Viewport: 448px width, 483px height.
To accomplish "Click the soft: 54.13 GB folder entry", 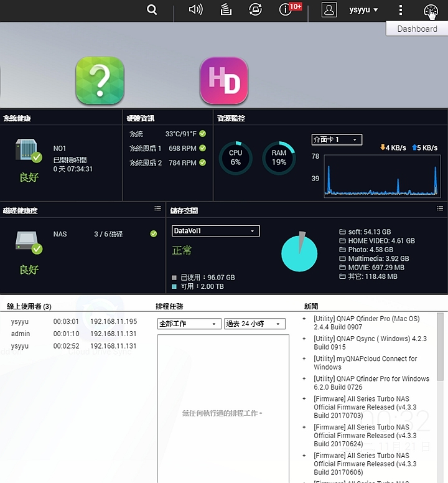I will pos(365,232).
